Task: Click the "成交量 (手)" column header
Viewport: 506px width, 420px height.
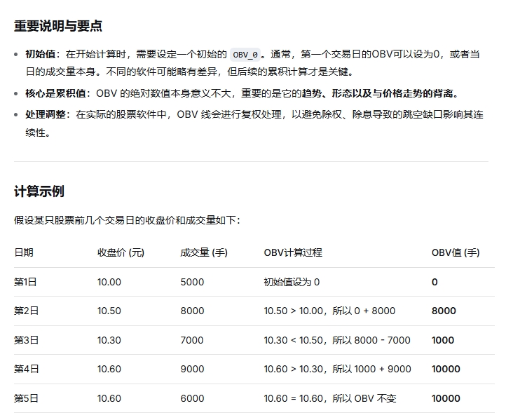Action: pyautogui.click(x=203, y=252)
